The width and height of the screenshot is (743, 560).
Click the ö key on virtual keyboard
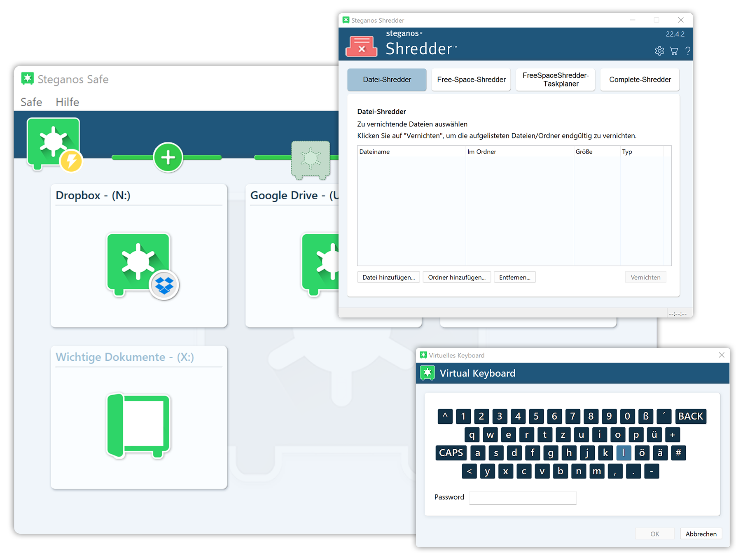642,453
